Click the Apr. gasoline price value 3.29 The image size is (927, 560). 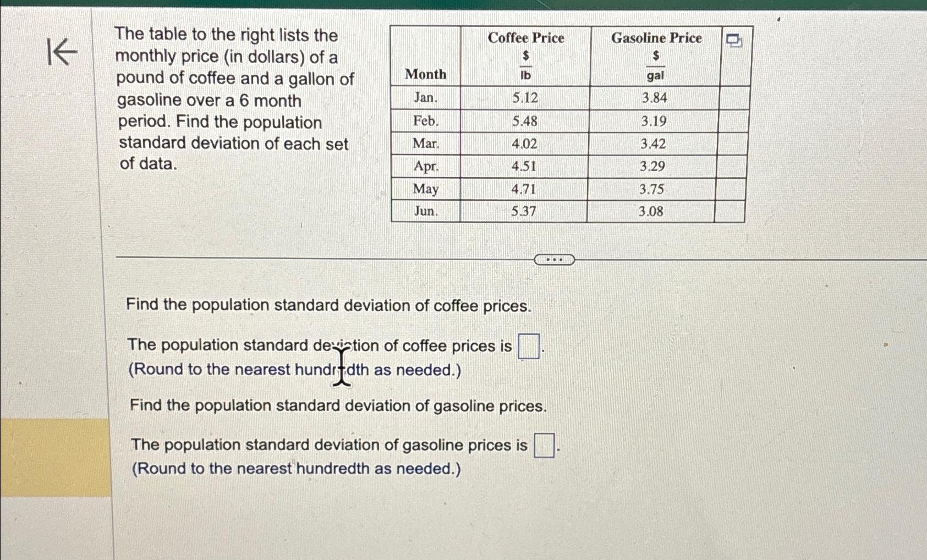(652, 167)
